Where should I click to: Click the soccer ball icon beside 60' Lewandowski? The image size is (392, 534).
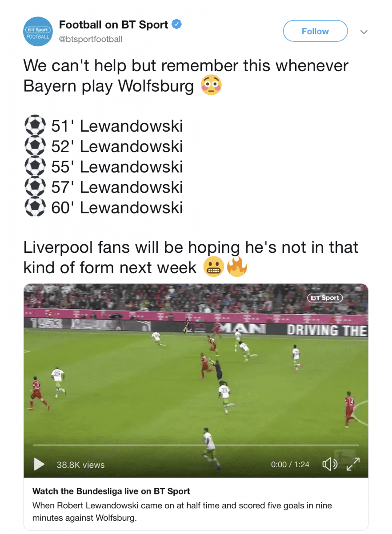click(x=35, y=207)
